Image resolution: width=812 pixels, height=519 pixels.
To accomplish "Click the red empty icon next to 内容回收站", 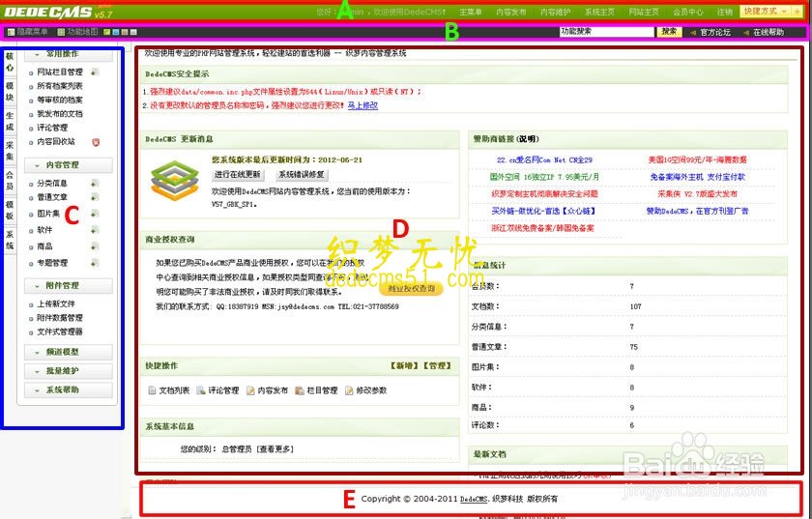I will (96, 142).
